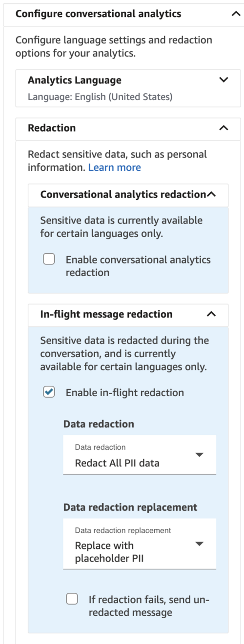Enable conversational analytics redaction checkbox
The width and height of the screenshot is (244, 644).
click(x=49, y=260)
